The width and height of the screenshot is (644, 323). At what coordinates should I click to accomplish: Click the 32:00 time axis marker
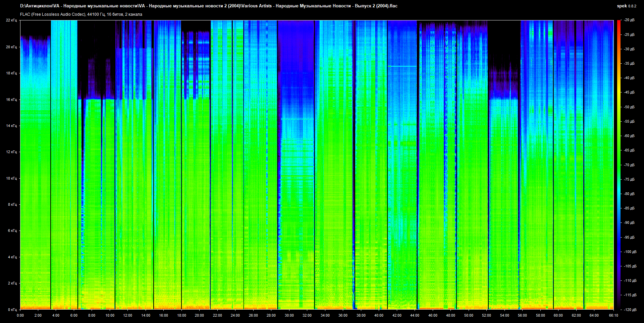point(307,315)
